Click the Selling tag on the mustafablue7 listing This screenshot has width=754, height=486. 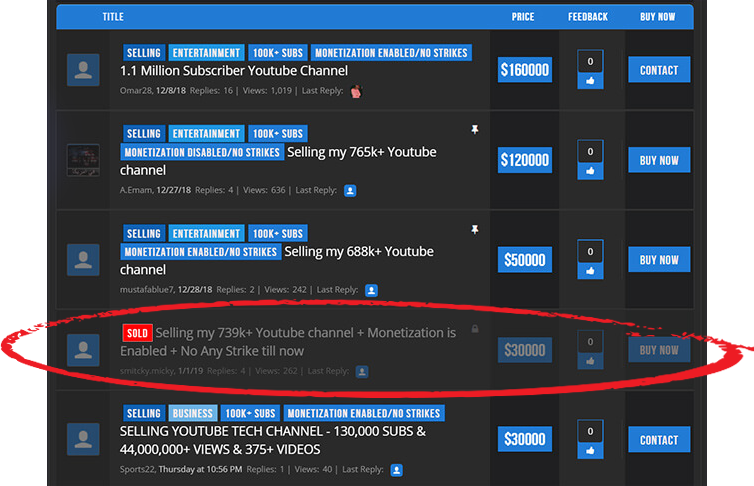[144, 234]
